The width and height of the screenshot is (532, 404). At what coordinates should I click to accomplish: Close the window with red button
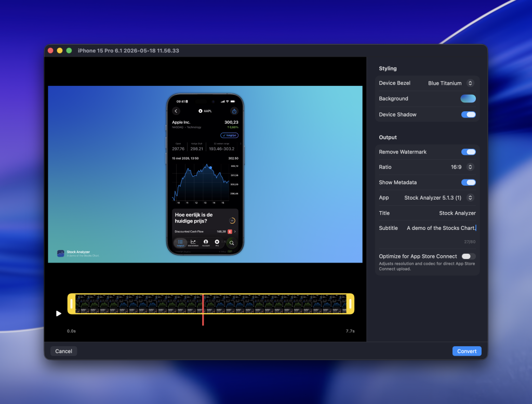[x=50, y=50]
